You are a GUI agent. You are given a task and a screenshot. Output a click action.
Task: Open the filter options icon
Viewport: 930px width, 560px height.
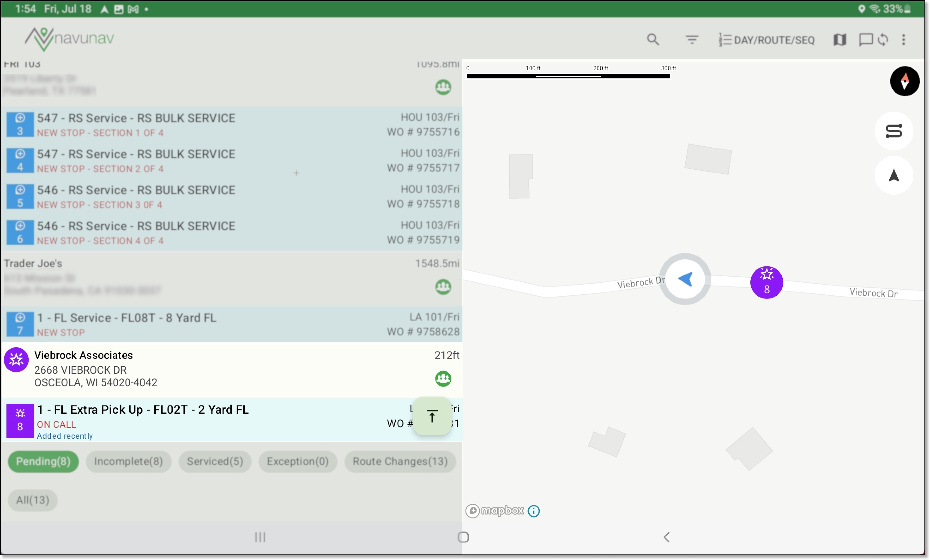691,40
